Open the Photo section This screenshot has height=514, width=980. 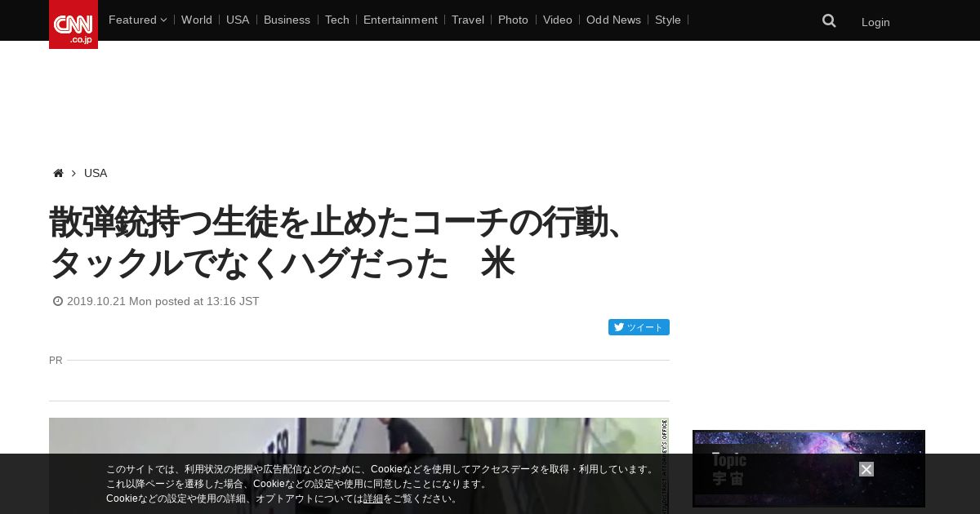513,20
